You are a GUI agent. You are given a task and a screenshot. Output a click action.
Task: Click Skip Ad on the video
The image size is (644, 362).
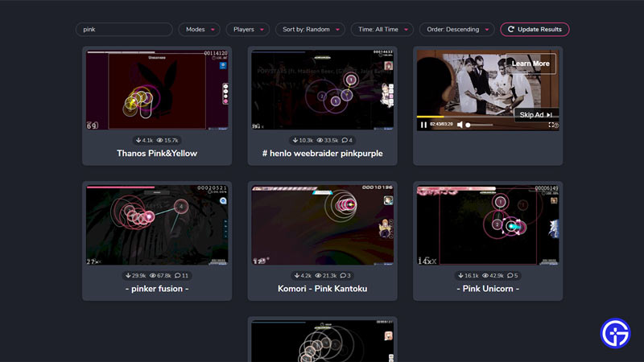536,114
